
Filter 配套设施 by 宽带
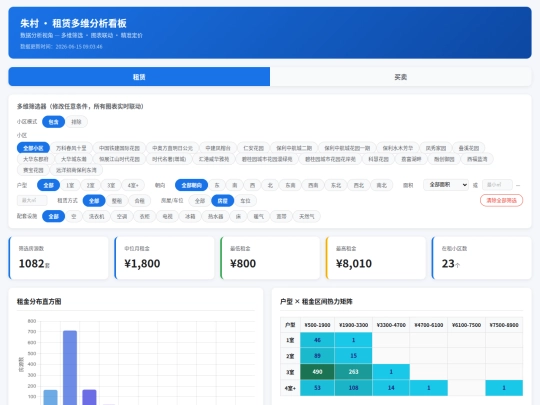click(x=281, y=216)
